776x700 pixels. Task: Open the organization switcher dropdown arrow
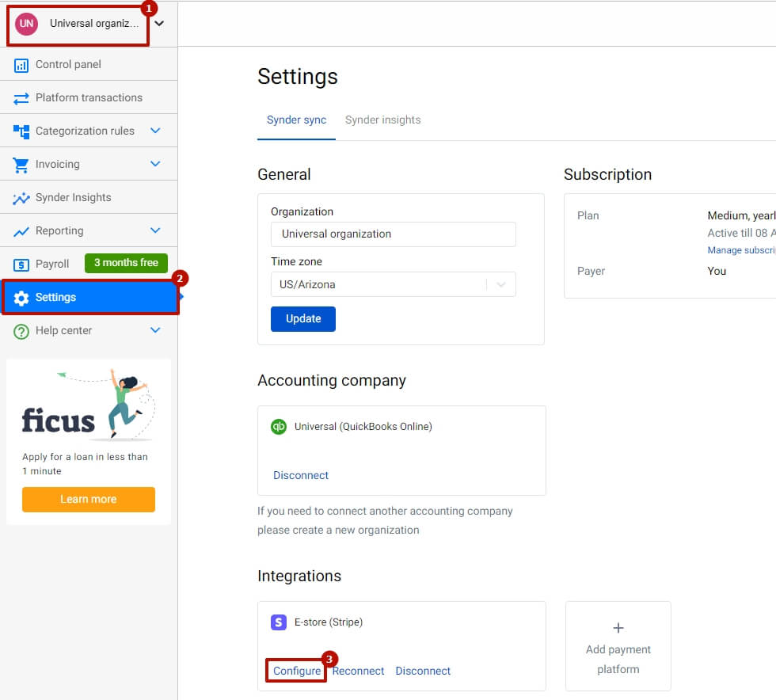159,23
